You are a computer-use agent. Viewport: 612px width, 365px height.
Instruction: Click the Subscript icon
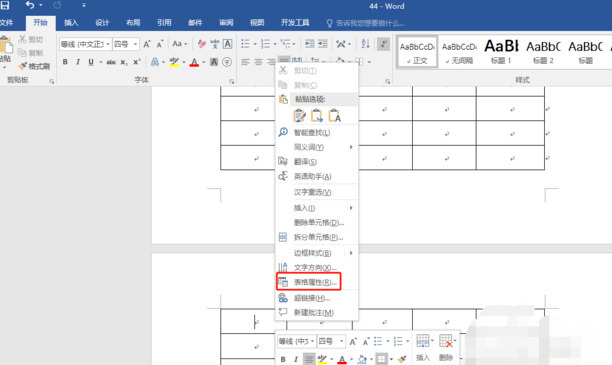[124, 62]
